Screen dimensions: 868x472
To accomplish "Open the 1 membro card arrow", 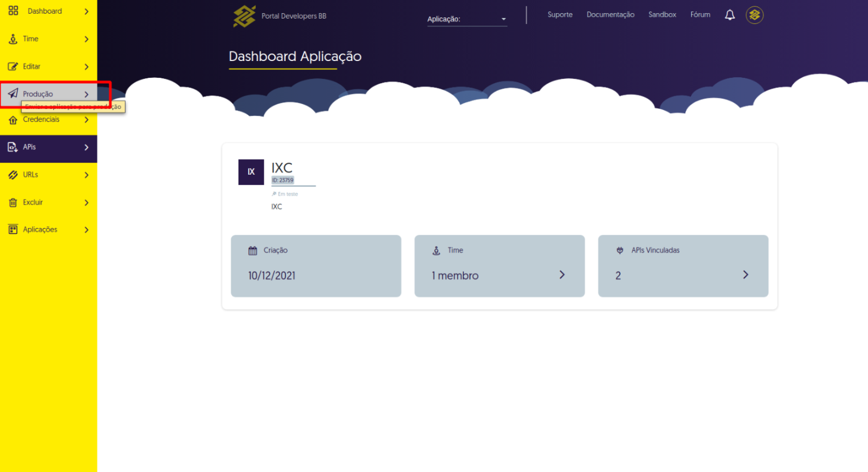I will [x=562, y=275].
